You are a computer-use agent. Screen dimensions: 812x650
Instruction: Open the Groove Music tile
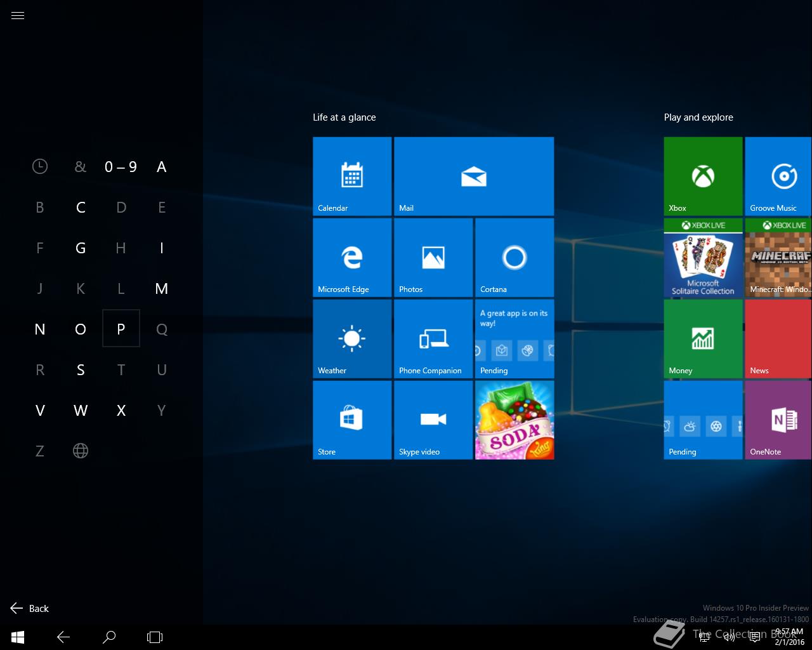(x=778, y=176)
